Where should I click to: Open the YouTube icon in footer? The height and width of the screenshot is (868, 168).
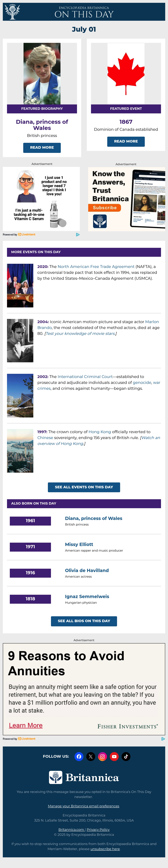(114, 756)
